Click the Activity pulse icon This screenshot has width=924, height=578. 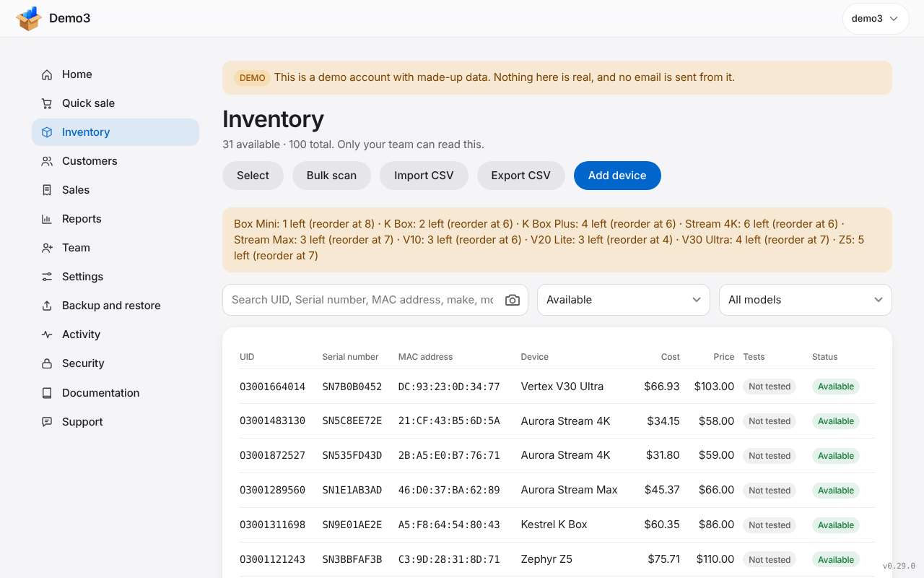click(x=47, y=335)
